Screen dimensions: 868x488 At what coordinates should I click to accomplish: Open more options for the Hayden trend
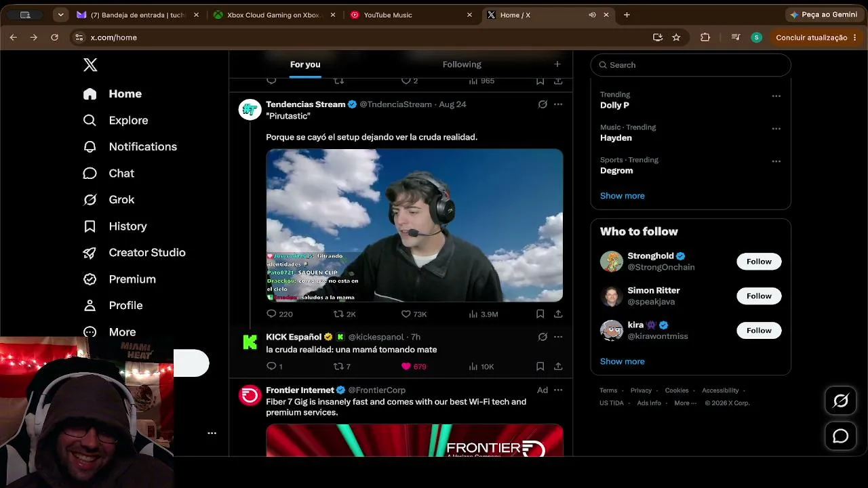tap(776, 129)
